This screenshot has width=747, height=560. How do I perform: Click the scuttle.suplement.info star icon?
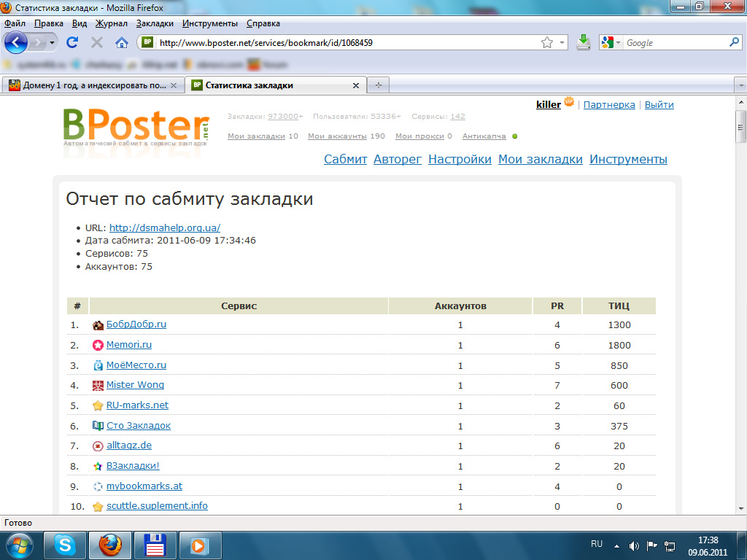point(98,507)
